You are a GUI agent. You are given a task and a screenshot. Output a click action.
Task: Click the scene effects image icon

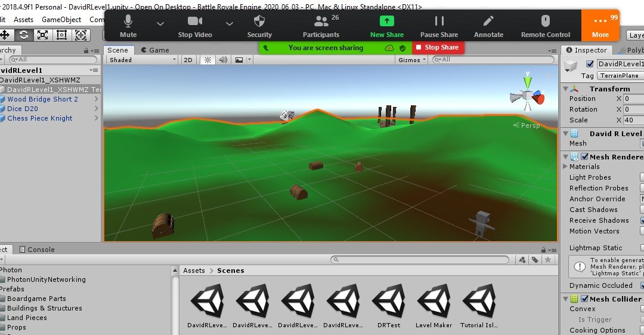(239, 60)
